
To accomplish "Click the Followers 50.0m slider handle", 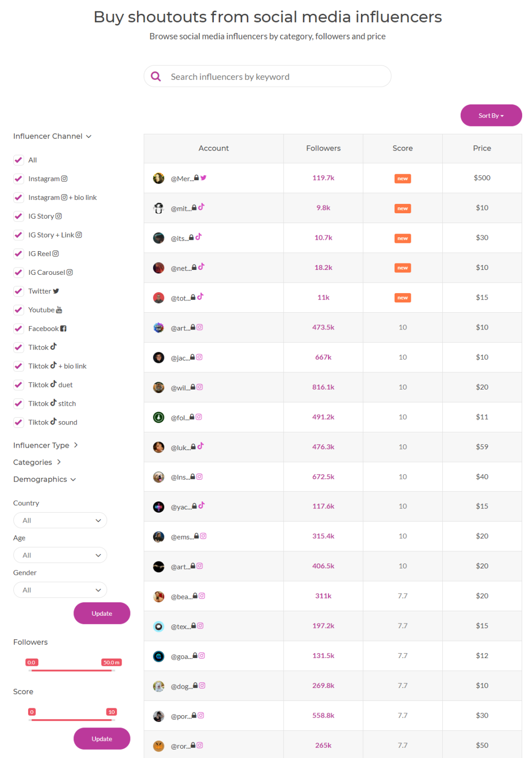I will pos(111,662).
